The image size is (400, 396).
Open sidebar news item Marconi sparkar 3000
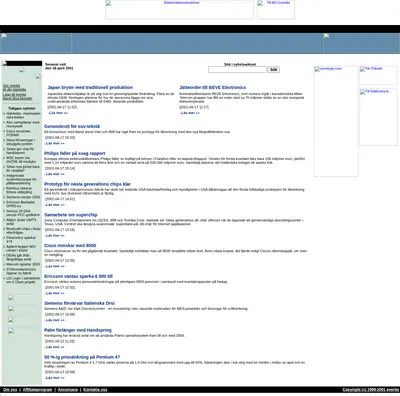click(x=23, y=264)
